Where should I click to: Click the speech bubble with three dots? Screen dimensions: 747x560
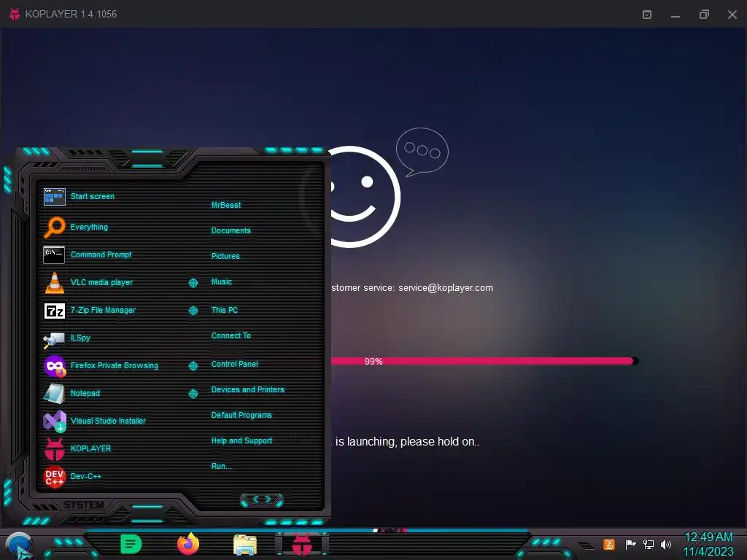click(x=422, y=152)
